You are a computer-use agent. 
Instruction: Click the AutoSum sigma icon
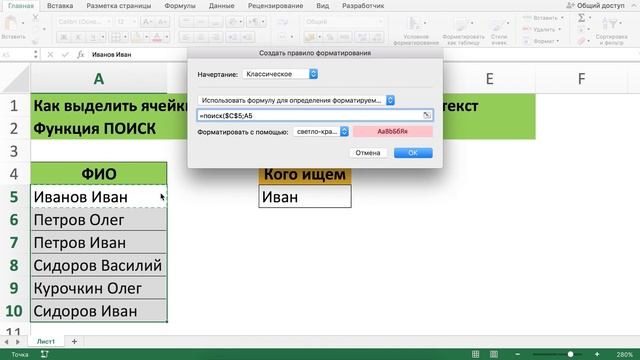pos(581,18)
